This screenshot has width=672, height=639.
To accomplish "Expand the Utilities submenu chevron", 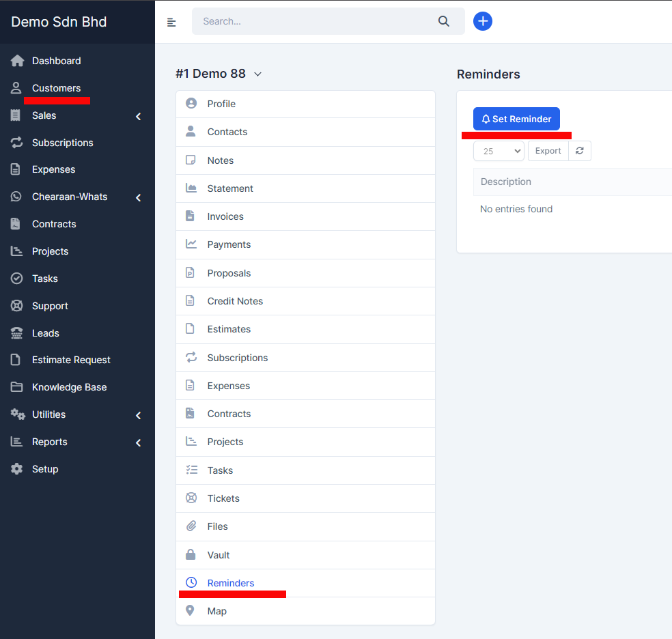I will pyautogui.click(x=138, y=415).
